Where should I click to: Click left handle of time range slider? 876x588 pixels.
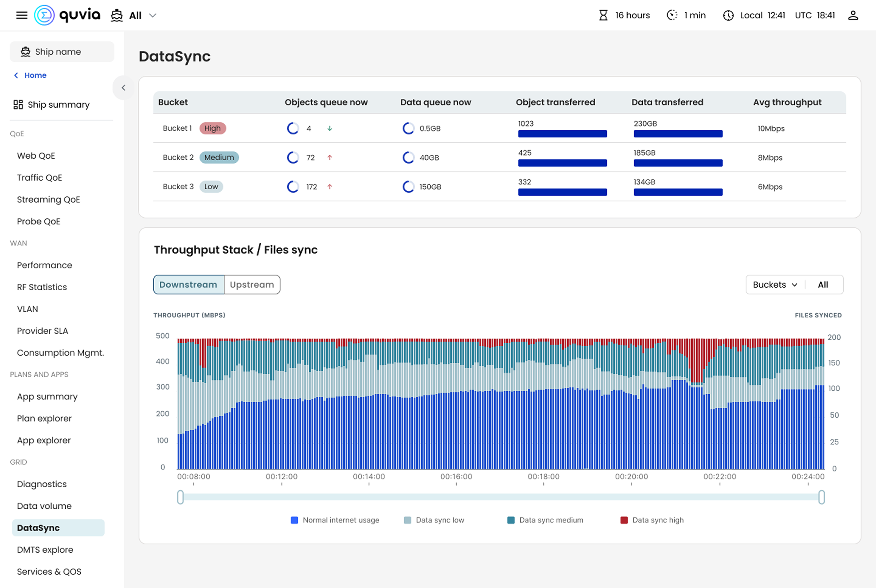(x=180, y=497)
